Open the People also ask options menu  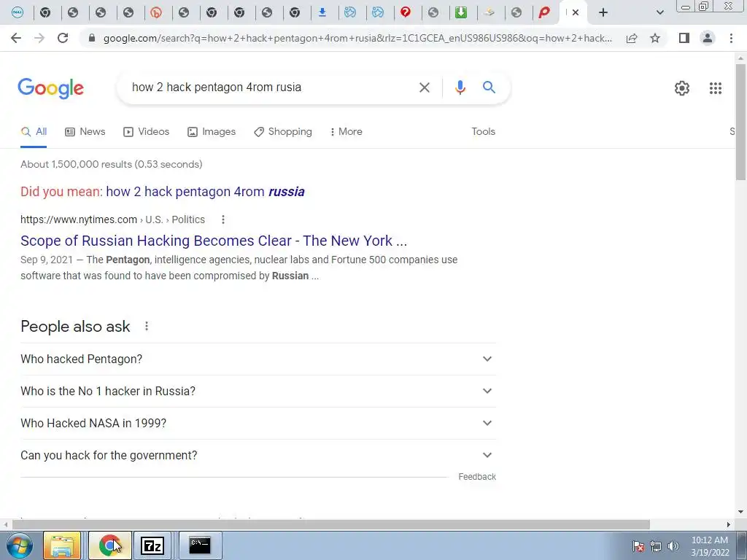tap(147, 326)
